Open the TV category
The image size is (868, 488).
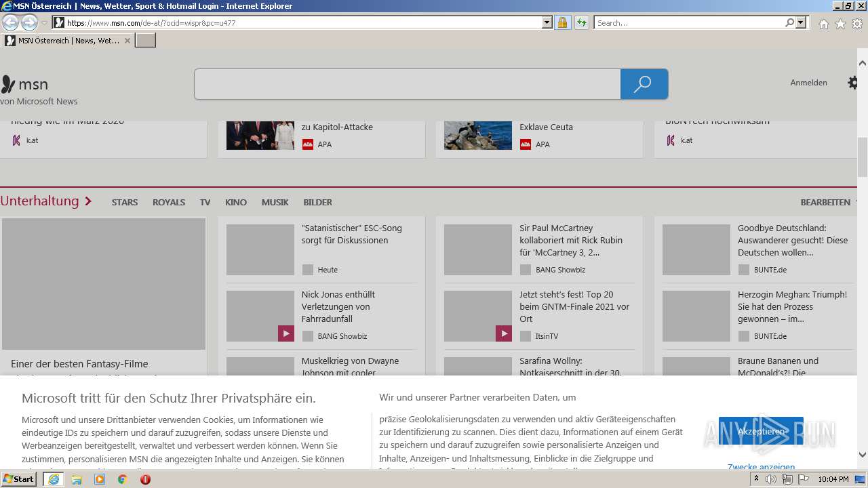[x=205, y=202]
